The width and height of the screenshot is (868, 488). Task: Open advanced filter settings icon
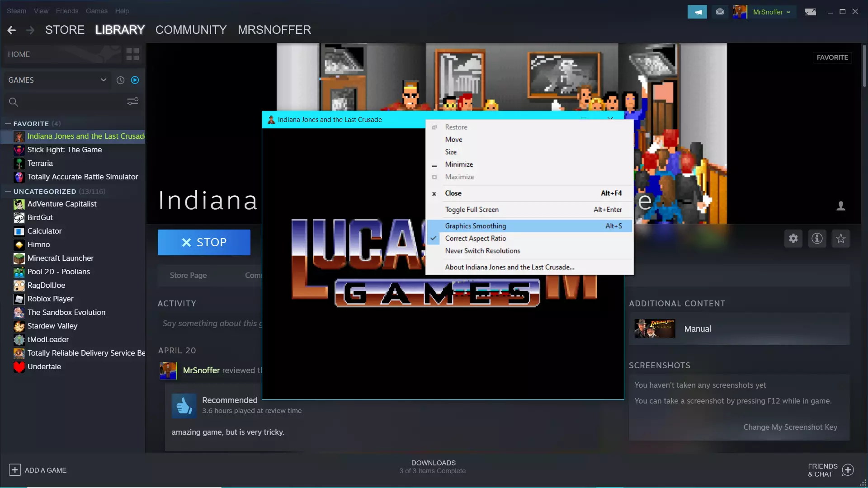point(132,102)
